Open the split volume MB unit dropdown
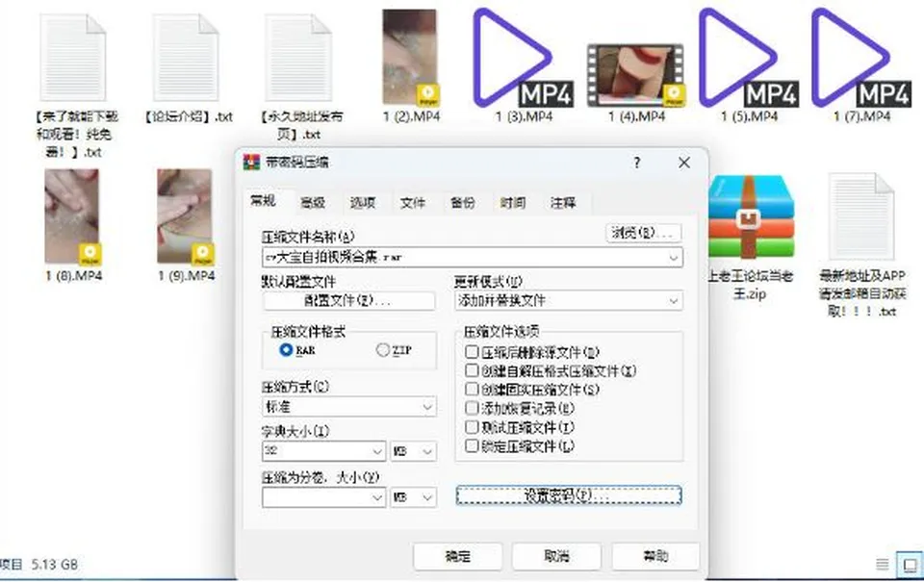Viewport: 924px width, 582px height. [413, 497]
